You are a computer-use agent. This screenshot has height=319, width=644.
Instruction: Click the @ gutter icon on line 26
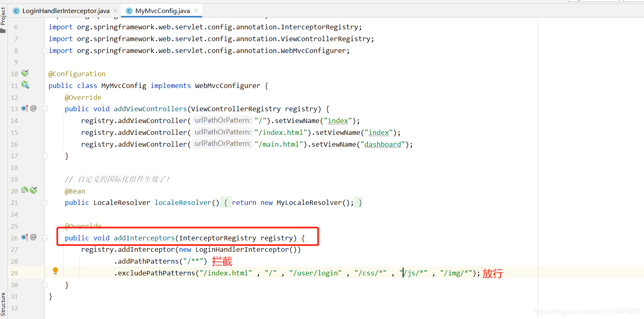pos(33,237)
